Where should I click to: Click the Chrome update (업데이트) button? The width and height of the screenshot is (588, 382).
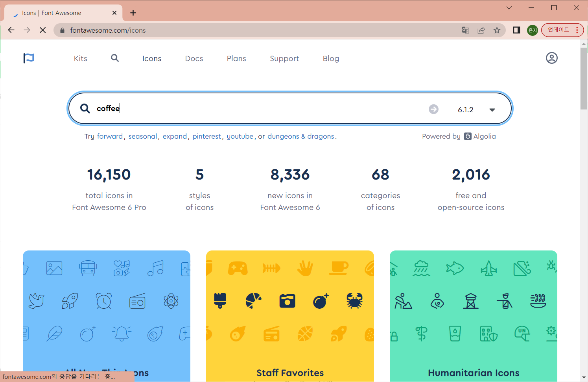click(562, 30)
